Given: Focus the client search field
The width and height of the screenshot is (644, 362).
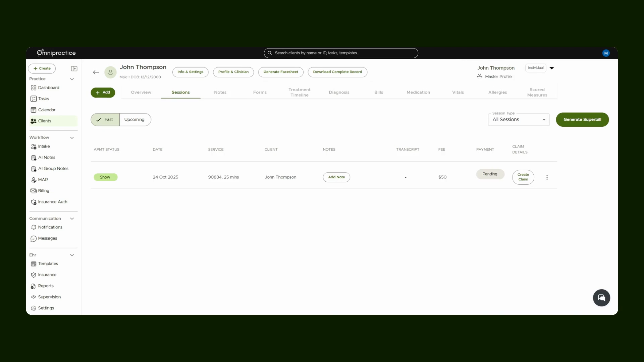Looking at the screenshot, I should click(x=341, y=53).
